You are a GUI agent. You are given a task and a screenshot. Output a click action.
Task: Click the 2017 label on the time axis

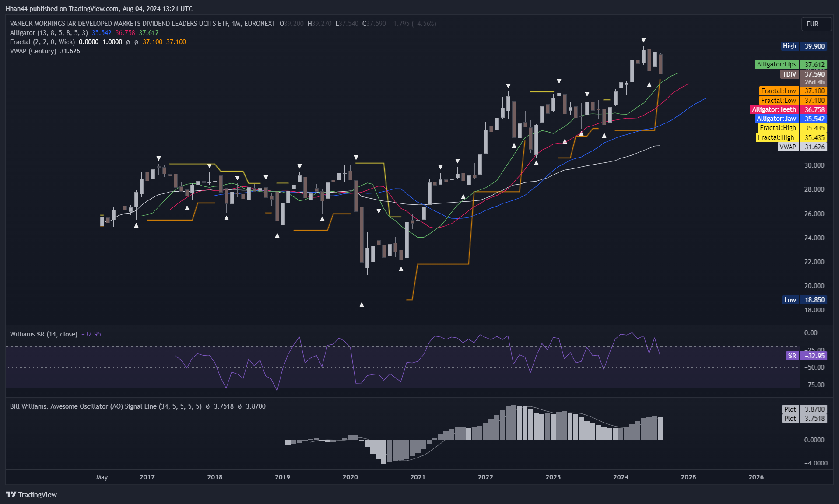tap(147, 477)
